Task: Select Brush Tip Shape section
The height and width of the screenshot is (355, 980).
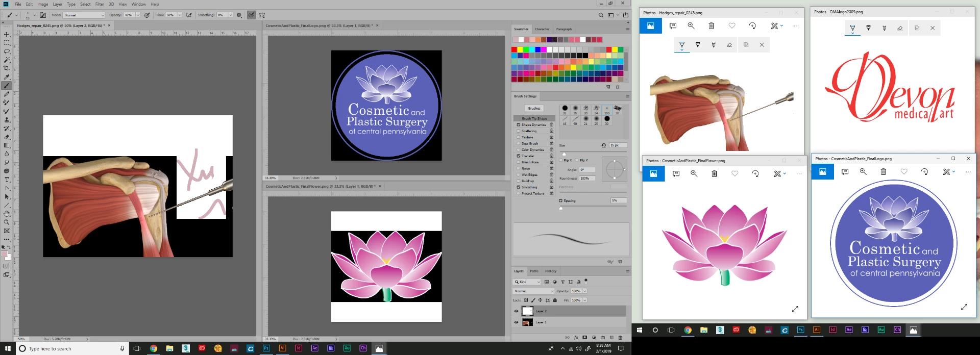Action: [534, 118]
